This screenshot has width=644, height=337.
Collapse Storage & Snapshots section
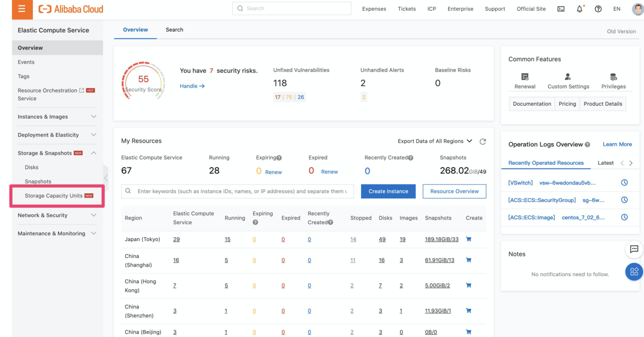(x=93, y=153)
